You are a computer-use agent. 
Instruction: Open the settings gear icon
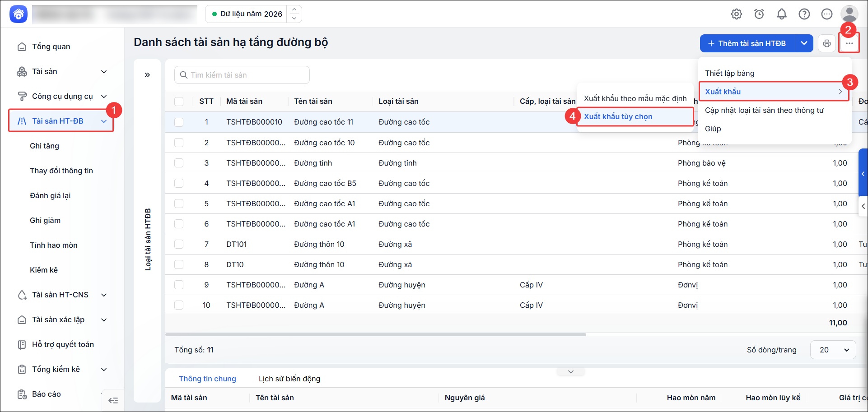(737, 14)
